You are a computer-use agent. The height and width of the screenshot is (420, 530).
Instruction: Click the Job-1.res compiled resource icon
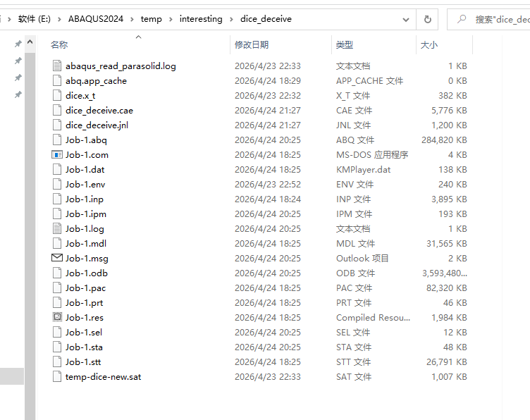tap(57, 317)
